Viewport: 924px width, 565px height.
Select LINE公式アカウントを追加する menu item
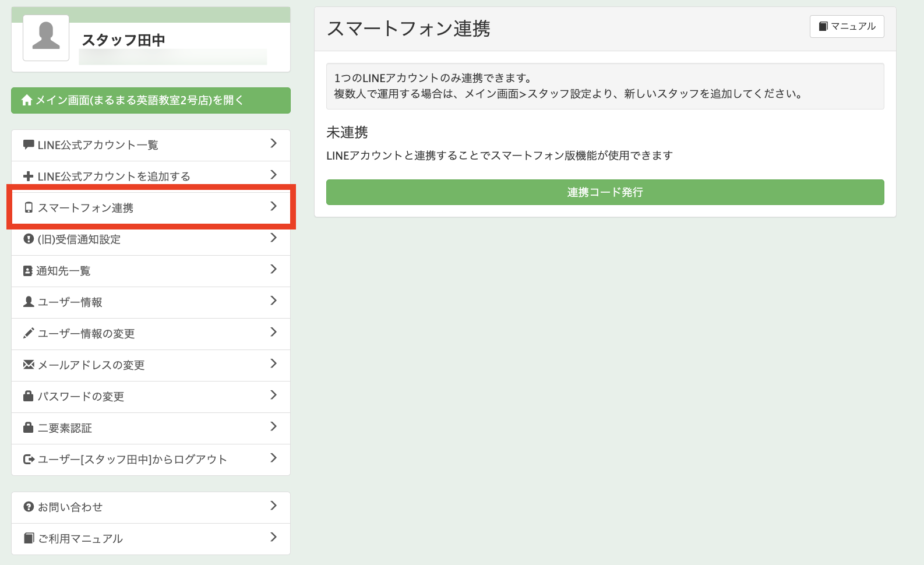click(151, 176)
